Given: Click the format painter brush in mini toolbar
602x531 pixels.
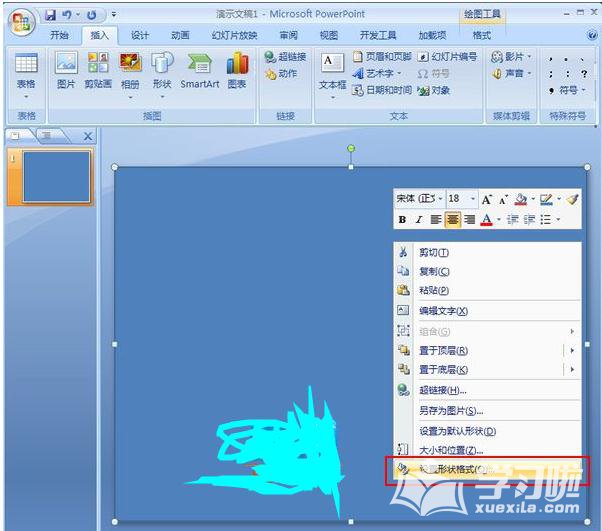Looking at the screenshot, I should coord(573,199).
